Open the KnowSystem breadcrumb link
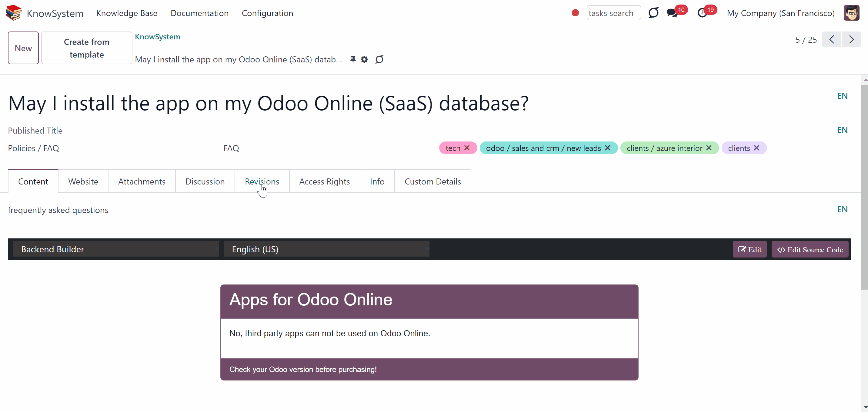Image resolution: width=868 pixels, height=412 pixels. tap(158, 37)
